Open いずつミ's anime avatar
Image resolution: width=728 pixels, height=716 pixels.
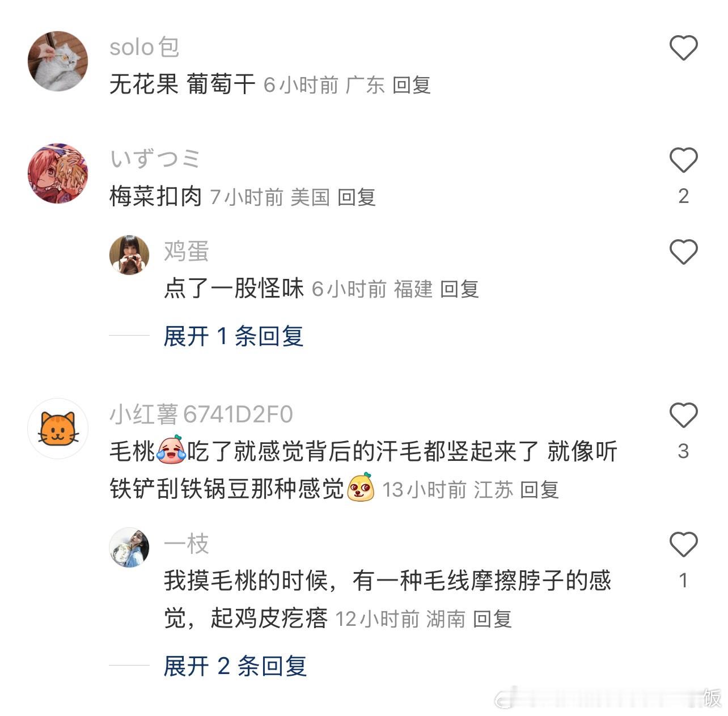tap(58, 173)
